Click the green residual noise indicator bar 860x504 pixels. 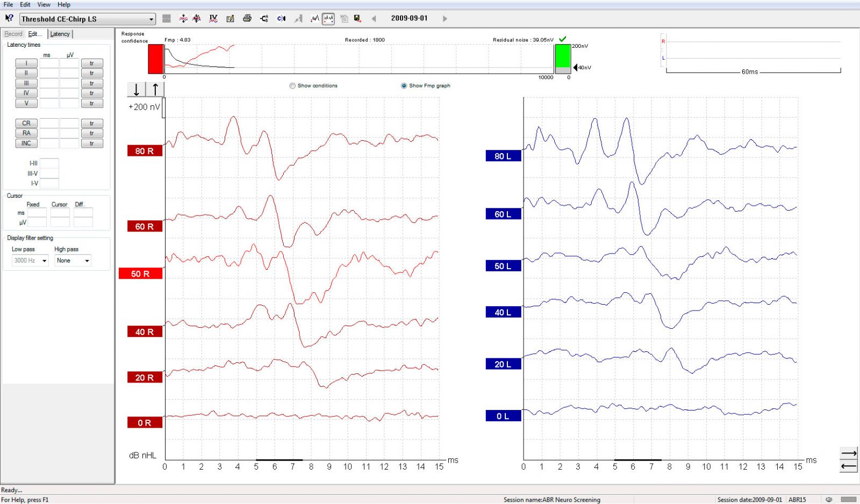[562, 56]
